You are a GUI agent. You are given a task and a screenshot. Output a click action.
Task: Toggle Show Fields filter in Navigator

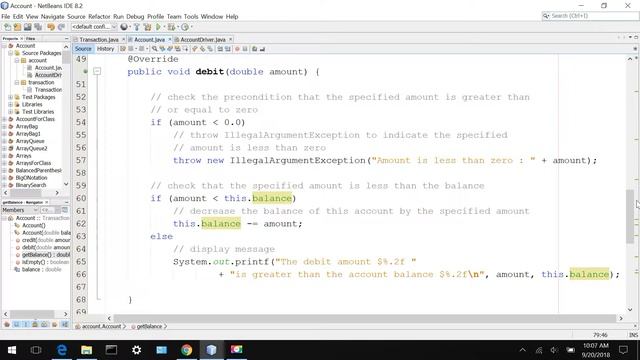pos(16,324)
